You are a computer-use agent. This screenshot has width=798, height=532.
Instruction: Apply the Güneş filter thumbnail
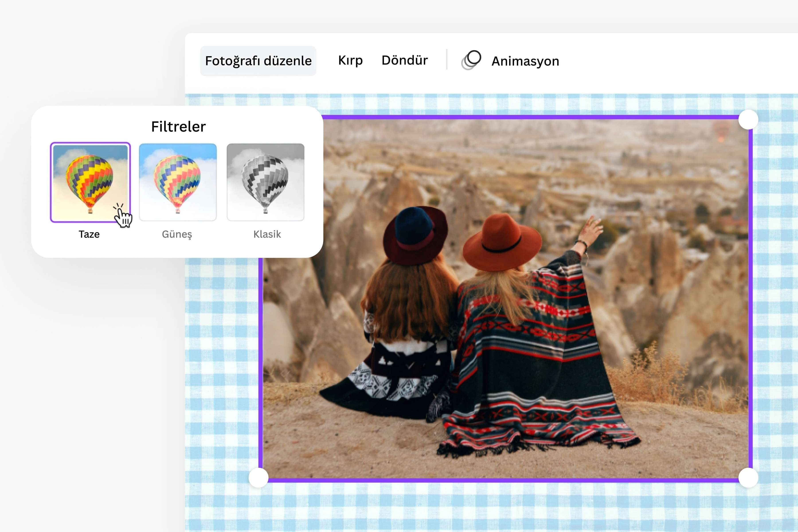pyautogui.click(x=178, y=182)
